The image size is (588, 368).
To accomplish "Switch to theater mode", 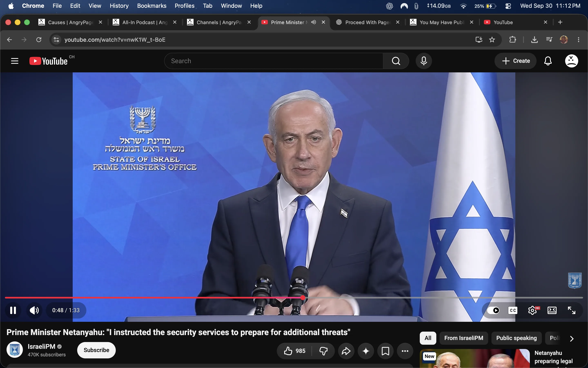I will coord(552,310).
